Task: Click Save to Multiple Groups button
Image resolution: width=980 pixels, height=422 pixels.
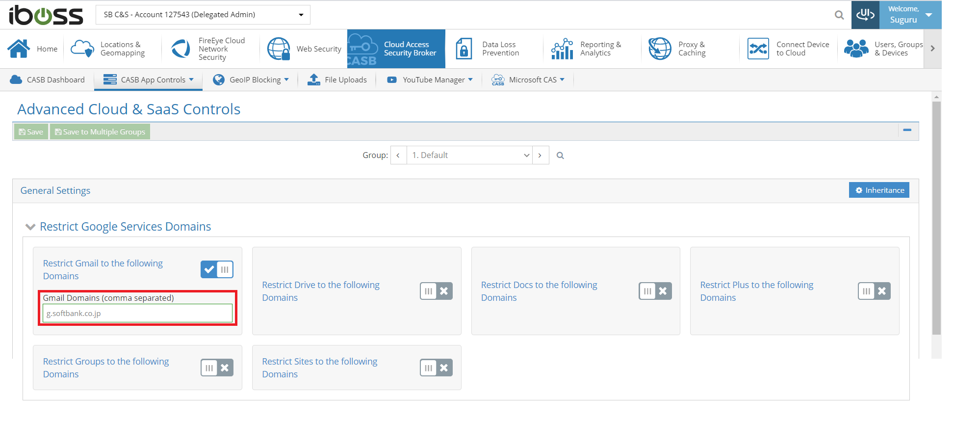Action: (x=100, y=132)
